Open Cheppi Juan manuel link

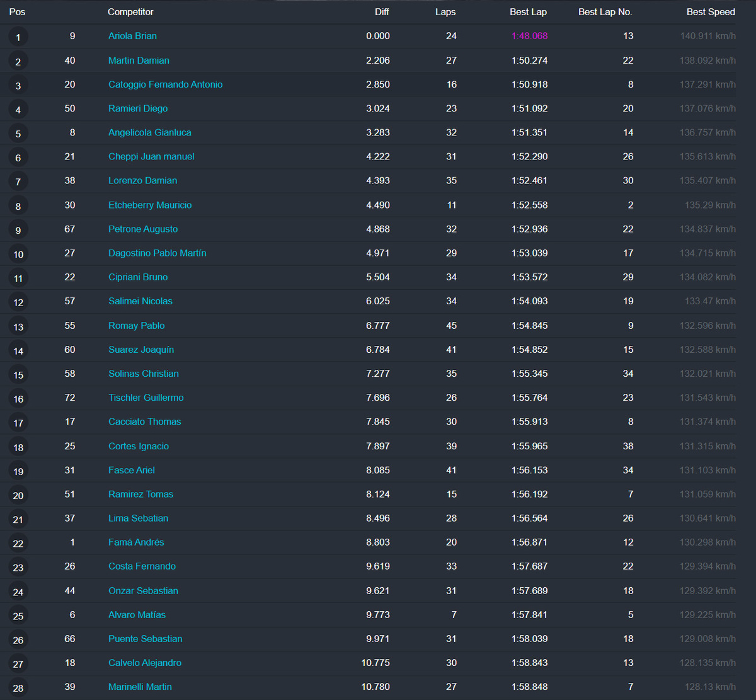[151, 156]
